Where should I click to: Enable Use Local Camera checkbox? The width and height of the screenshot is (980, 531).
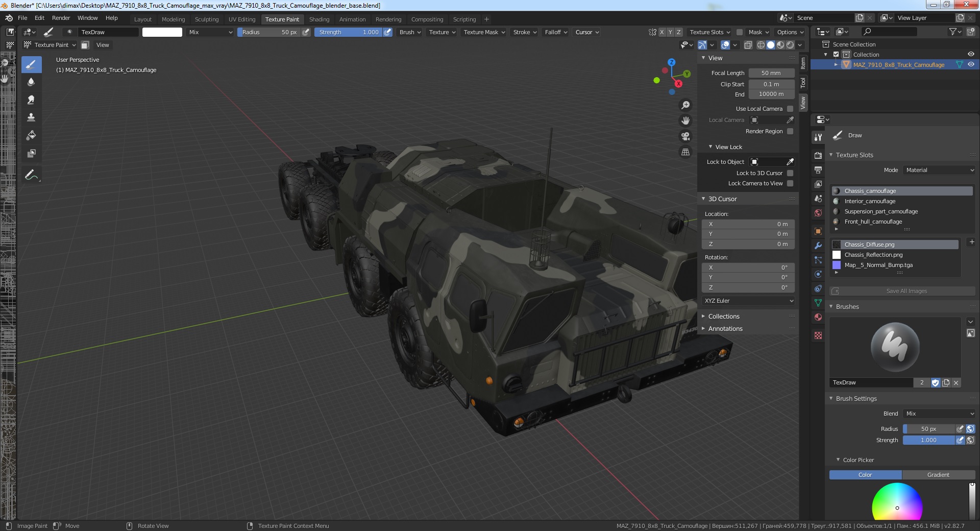click(790, 109)
